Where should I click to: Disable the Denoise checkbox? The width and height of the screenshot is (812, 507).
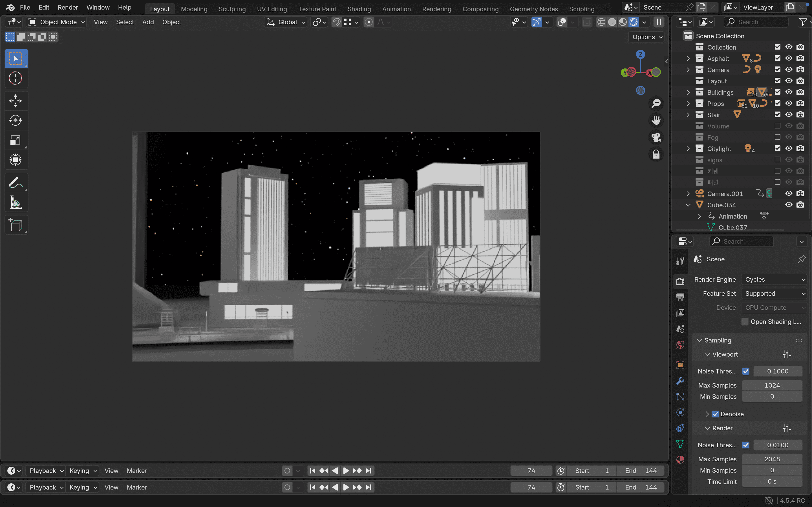(x=715, y=414)
